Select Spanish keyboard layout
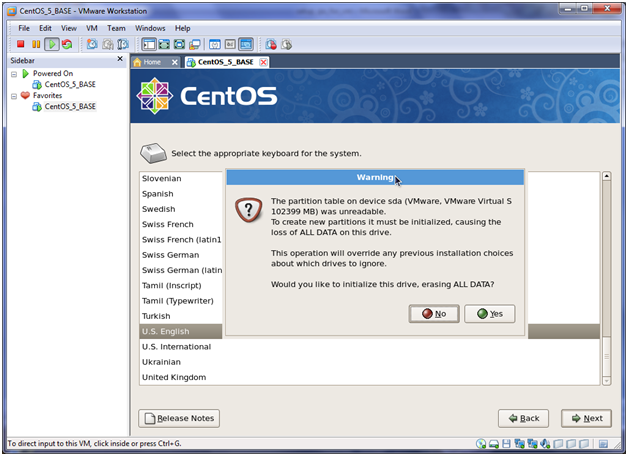 click(x=157, y=194)
